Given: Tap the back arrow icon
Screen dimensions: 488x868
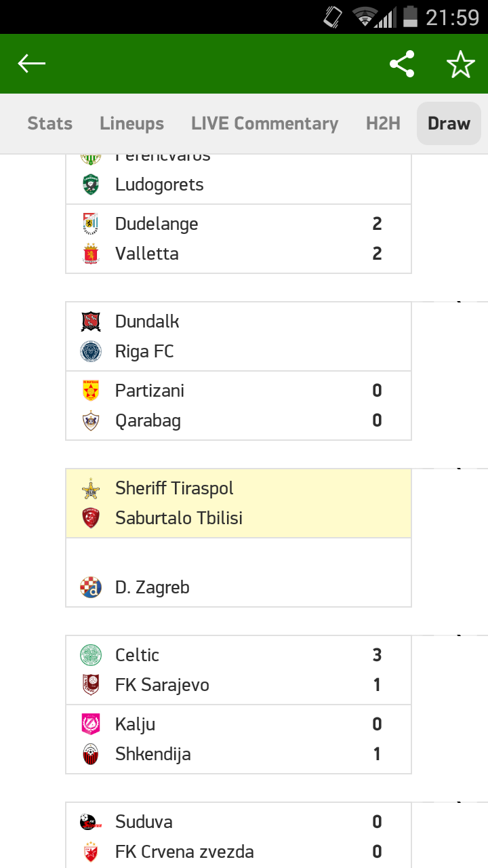Looking at the screenshot, I should click(32, 64).
